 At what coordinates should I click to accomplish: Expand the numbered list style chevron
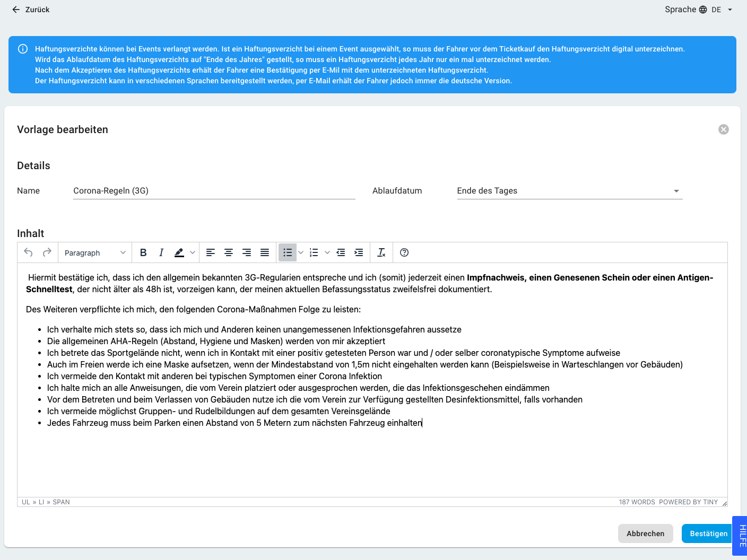[x=327, y=252]
